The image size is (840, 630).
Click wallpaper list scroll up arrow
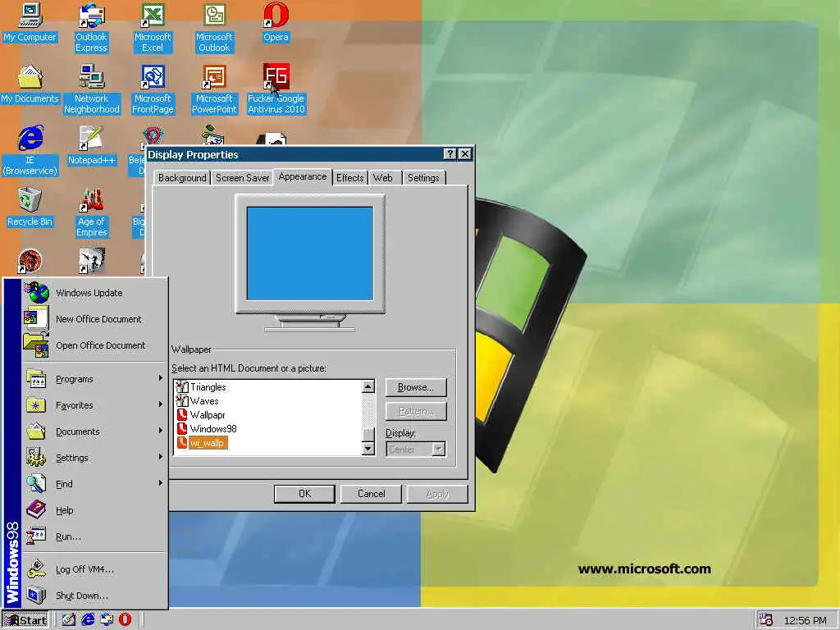tap(368, 387)
